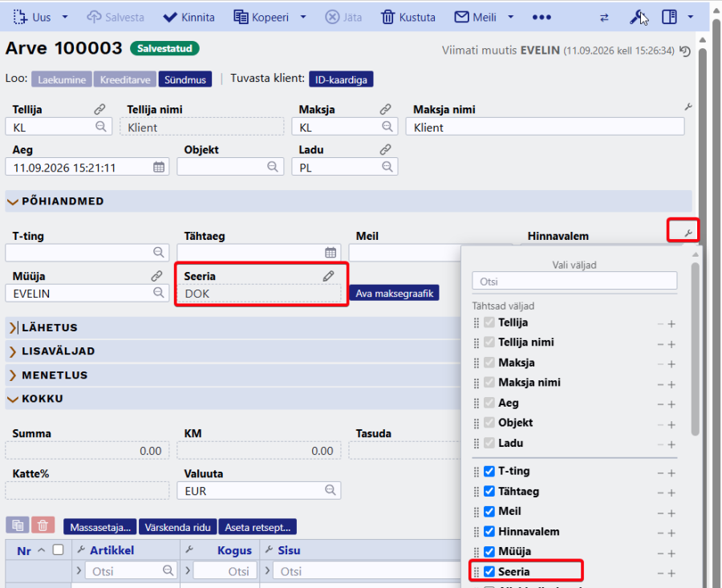Click the pencil icon next to Seeria
Image resolution: width=722 pixels, height=588 pixels.
click(328, 276)
